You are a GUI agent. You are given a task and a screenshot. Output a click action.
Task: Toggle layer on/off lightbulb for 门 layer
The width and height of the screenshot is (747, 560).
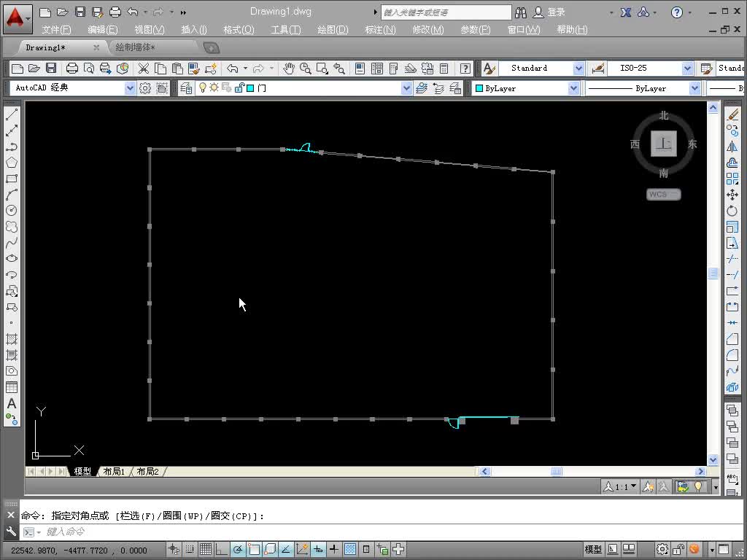(203, 87)
